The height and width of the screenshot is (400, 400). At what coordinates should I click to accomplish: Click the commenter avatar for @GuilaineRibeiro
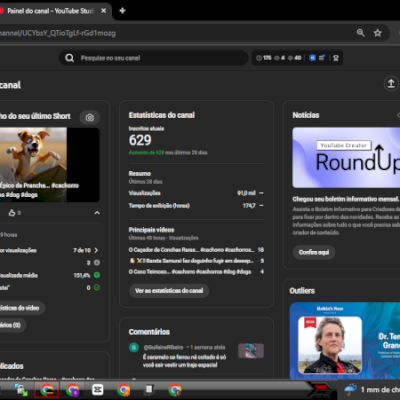(134, 347)
